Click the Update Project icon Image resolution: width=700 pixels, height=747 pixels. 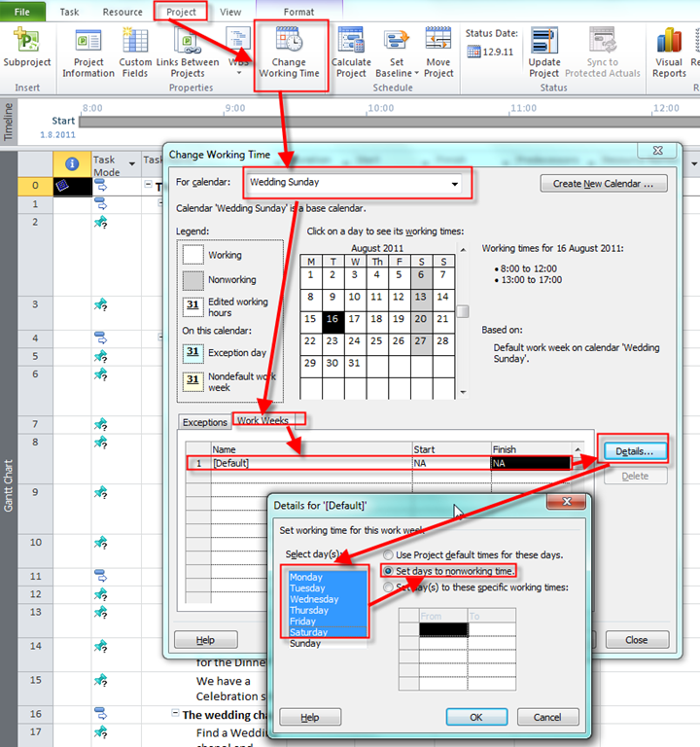click(x=544, y=43)
